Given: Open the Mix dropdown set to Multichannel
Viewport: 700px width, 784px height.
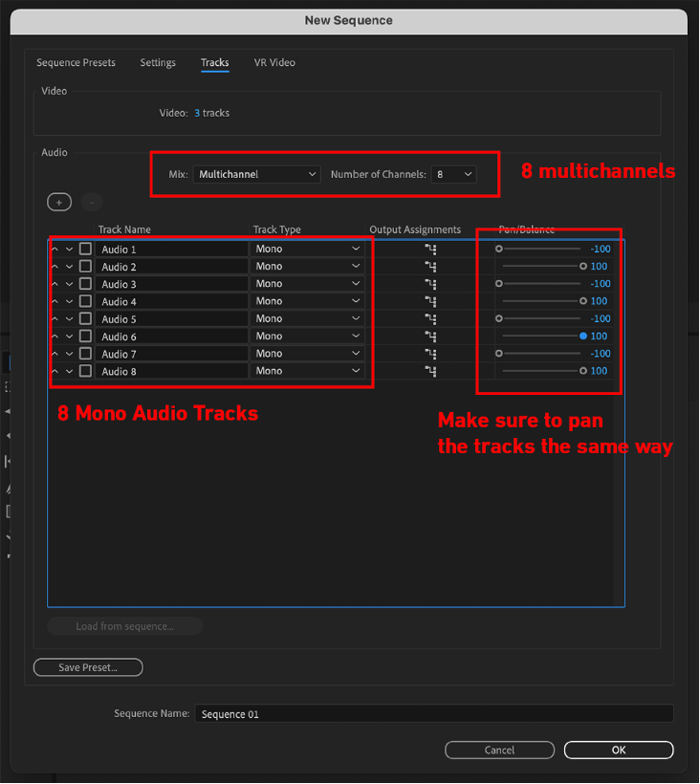Looking at the screenshot, I should (256, 174).
